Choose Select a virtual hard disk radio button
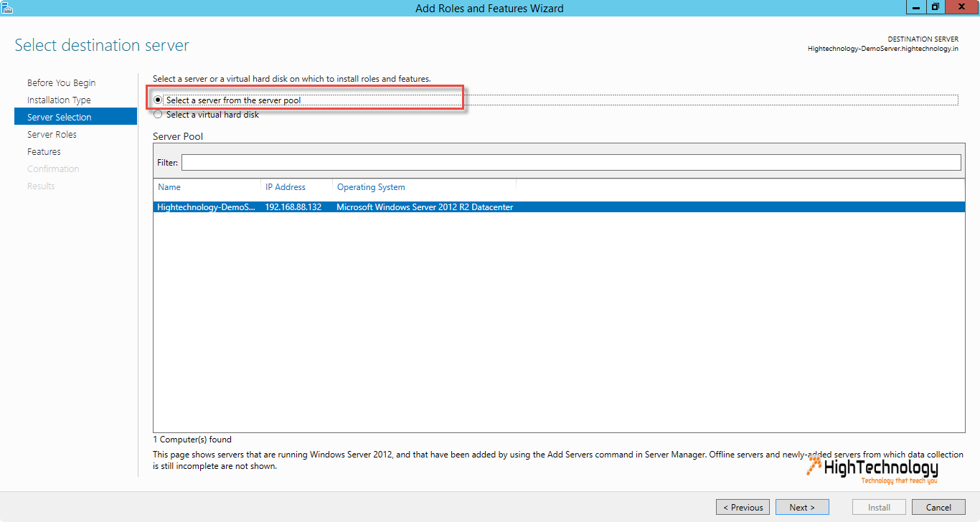Viewport: 980px width, 522px height. 158,115
